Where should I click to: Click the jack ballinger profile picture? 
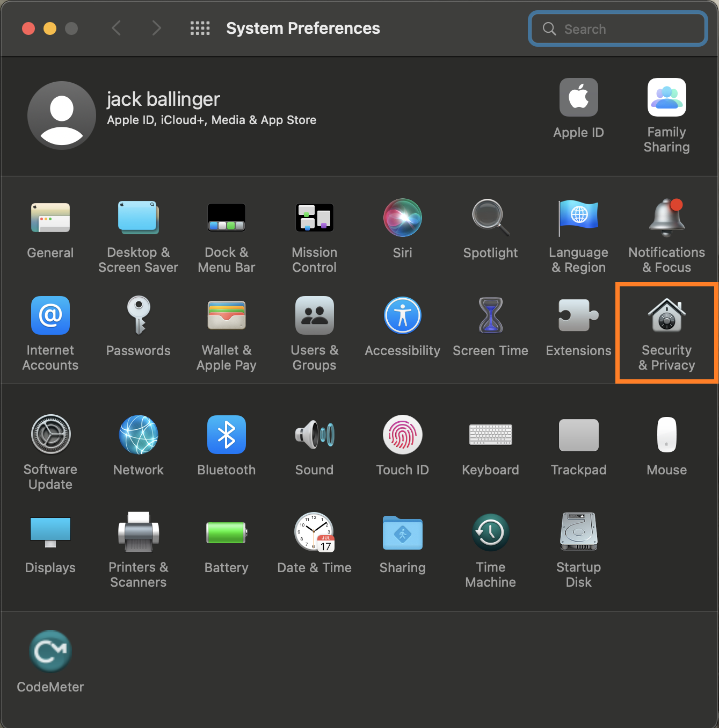[x=62, y=116]
